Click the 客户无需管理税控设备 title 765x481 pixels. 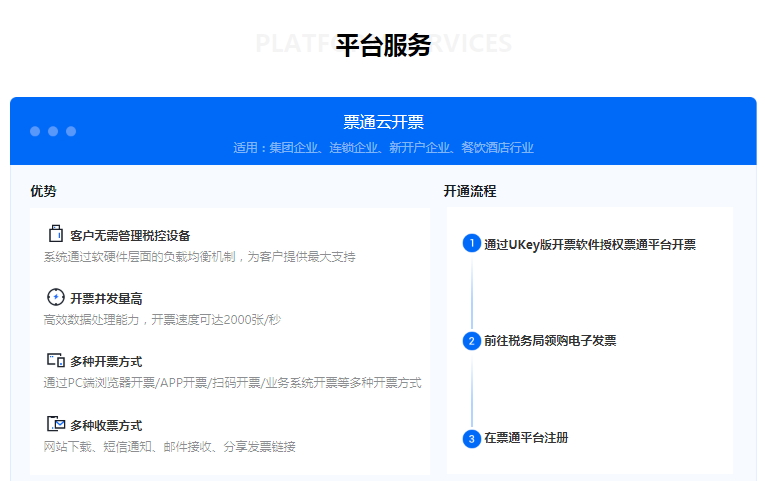pyautogui.click(x=130, y=236)
